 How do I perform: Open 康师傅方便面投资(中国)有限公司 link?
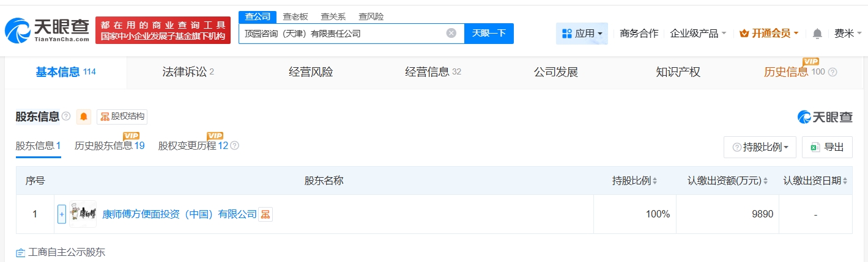179,214
